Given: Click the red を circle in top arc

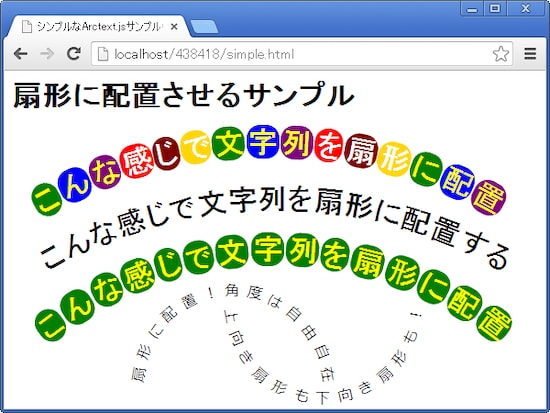Looking at the screenshot, I should click(x=328, y=145).
